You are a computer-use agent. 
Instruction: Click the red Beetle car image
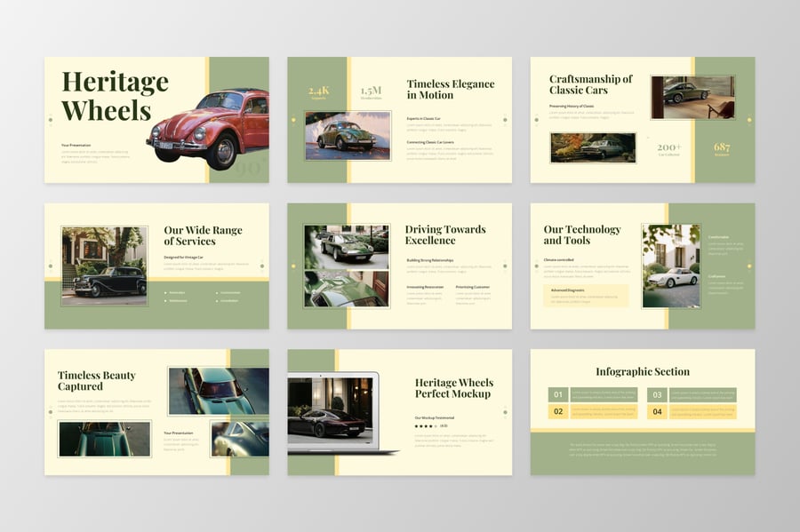(x=210, y=127)
